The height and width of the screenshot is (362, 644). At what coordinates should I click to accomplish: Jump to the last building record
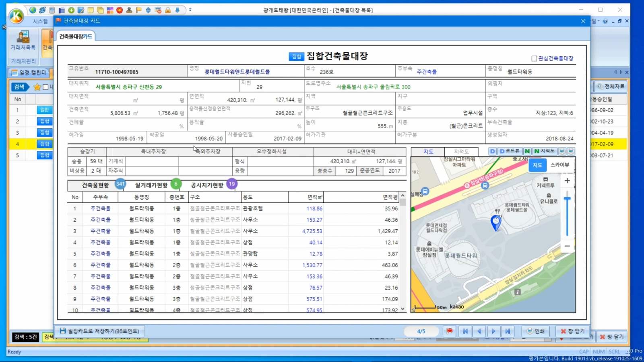[508, 331]
